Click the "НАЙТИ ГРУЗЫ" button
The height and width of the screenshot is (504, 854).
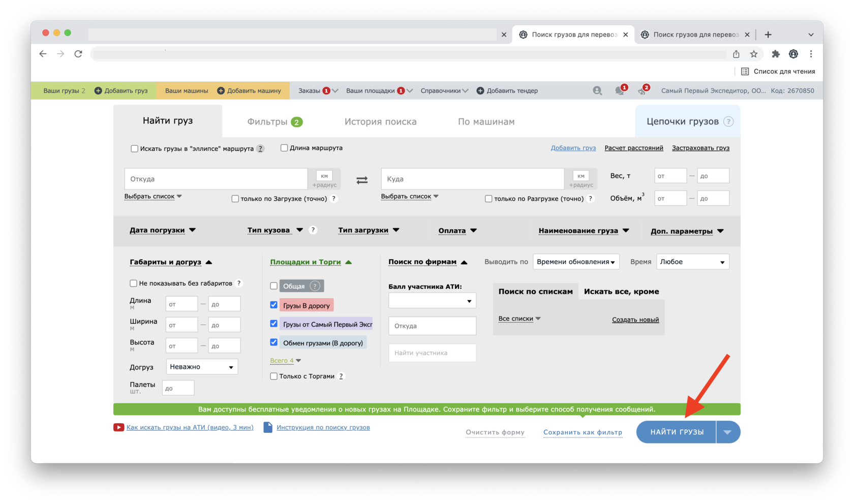click(x=677, y=432)
